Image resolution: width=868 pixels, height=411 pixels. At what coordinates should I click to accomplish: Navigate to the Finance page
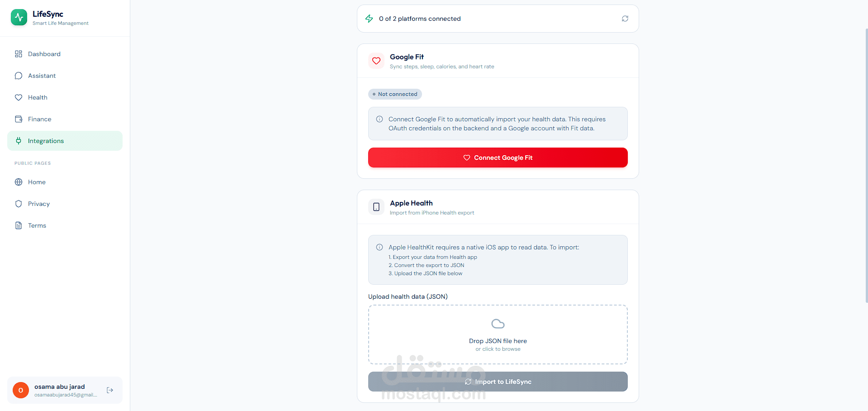tap(39, 119)
